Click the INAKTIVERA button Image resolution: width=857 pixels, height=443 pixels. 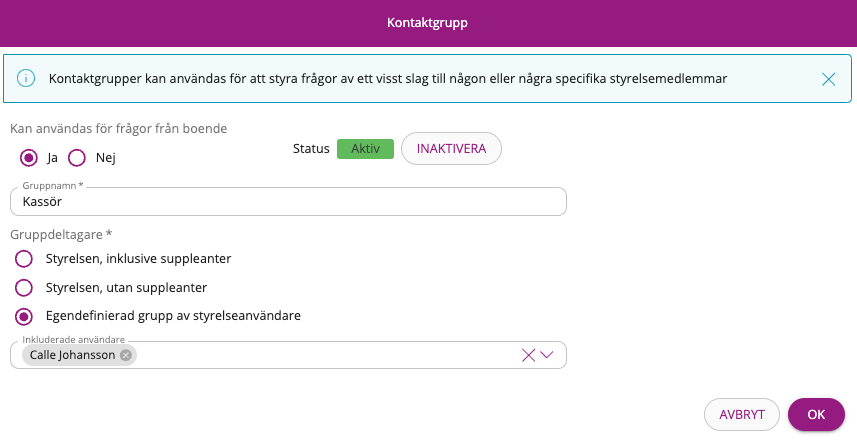tap(451, 149)
